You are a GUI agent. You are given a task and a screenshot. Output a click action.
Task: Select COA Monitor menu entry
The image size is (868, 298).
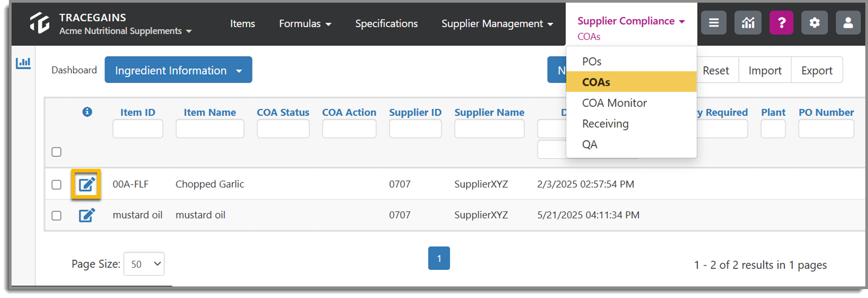pyautogui.click(x=631, y=103)
